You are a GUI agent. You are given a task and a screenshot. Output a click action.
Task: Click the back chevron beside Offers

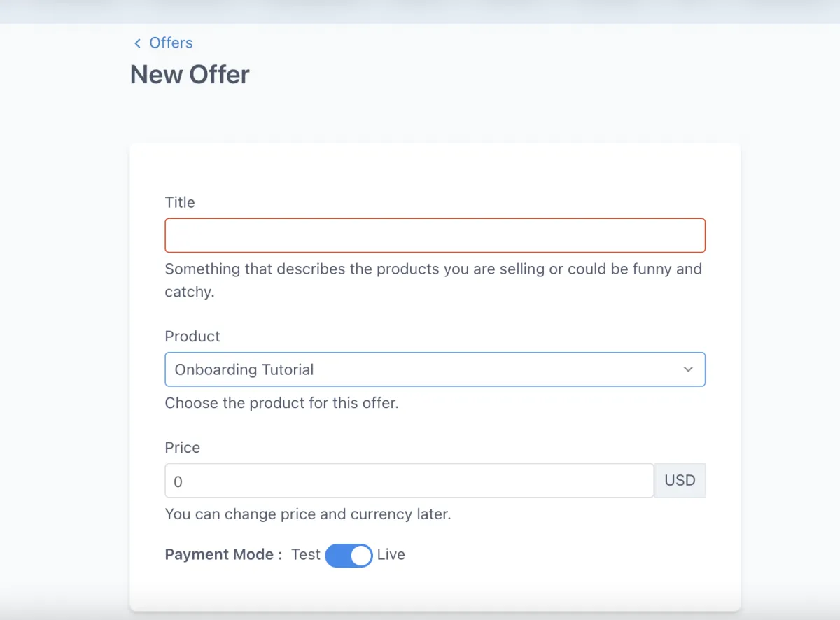(137, 43)
